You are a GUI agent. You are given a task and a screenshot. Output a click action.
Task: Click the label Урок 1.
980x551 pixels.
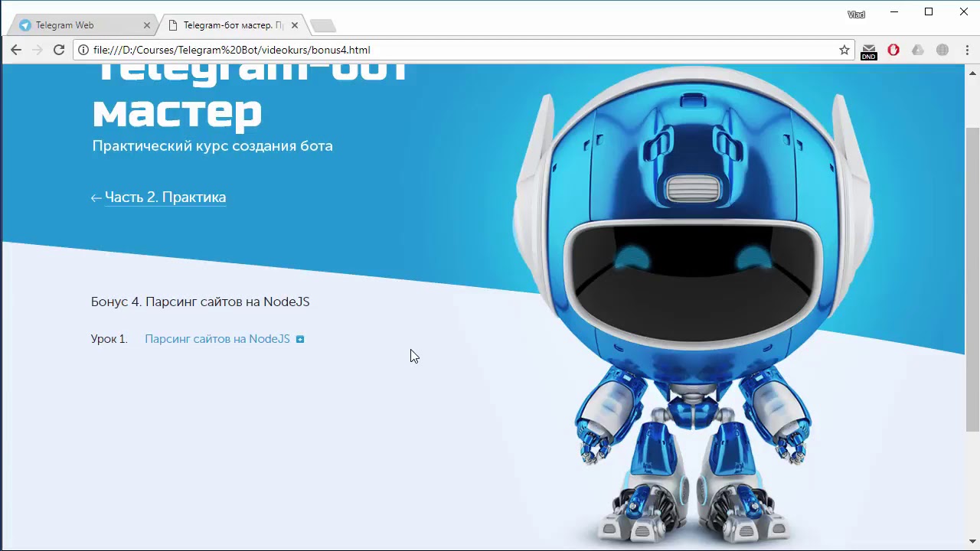109,339
